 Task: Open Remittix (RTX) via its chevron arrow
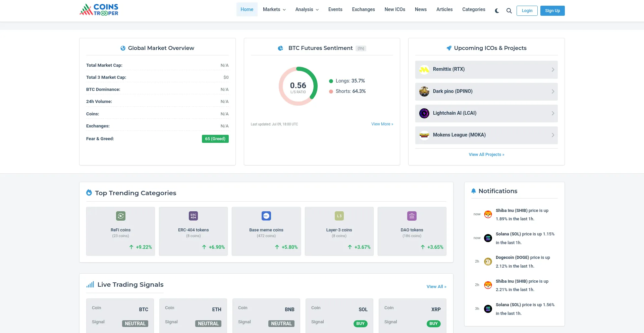[553, 70]
